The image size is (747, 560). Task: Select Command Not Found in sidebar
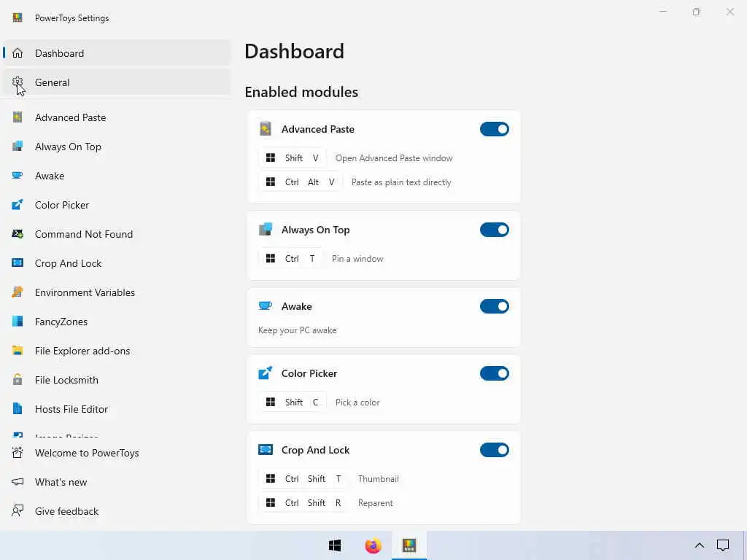click(117, 234)
